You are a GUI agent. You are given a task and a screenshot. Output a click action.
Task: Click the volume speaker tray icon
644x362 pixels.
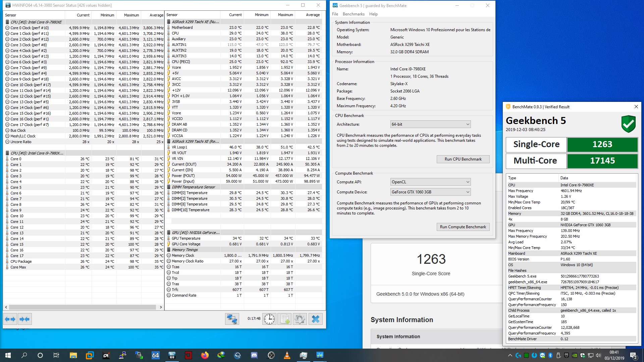(x=598, y=355)
